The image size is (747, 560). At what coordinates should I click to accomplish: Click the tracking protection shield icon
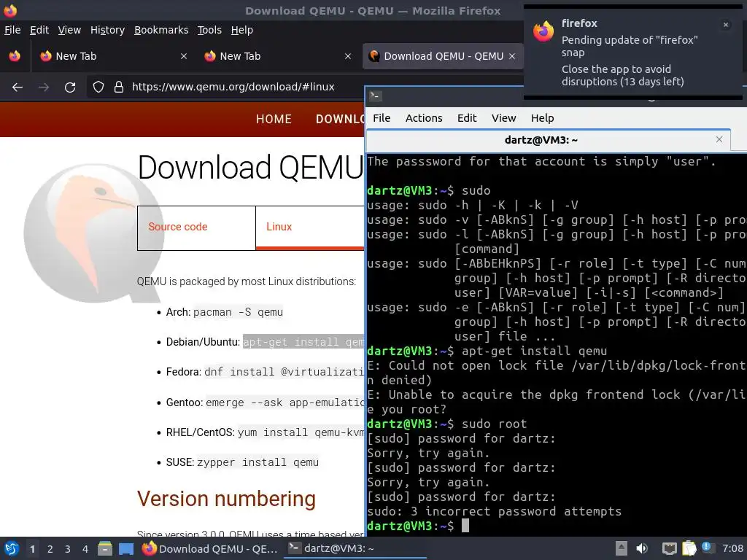tap(98, 87)
